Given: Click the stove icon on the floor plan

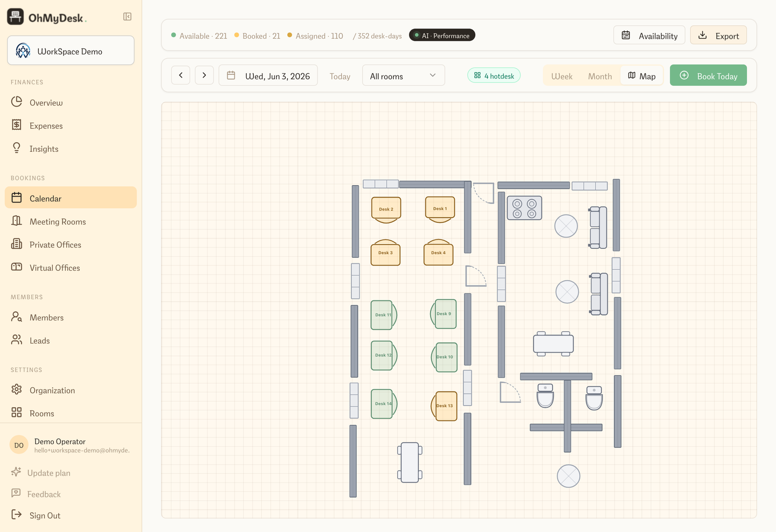Looking at the screenshot, I should tap(524, 208).
